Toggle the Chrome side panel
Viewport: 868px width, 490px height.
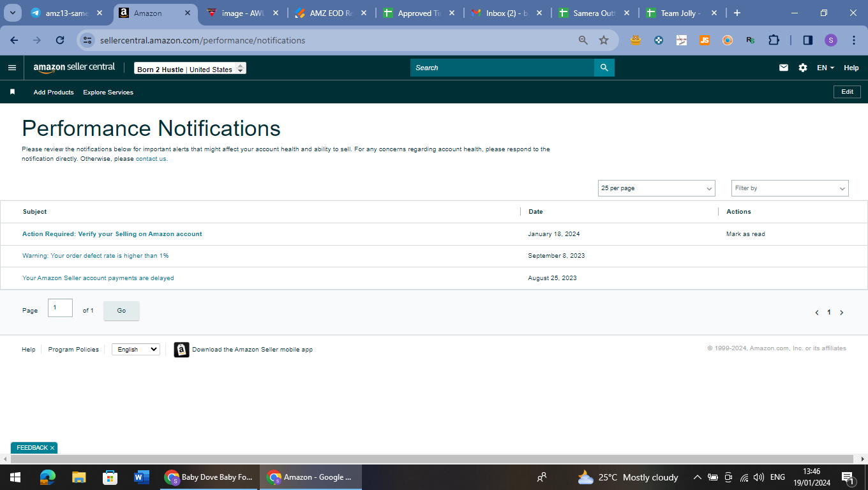coord(808,40)
